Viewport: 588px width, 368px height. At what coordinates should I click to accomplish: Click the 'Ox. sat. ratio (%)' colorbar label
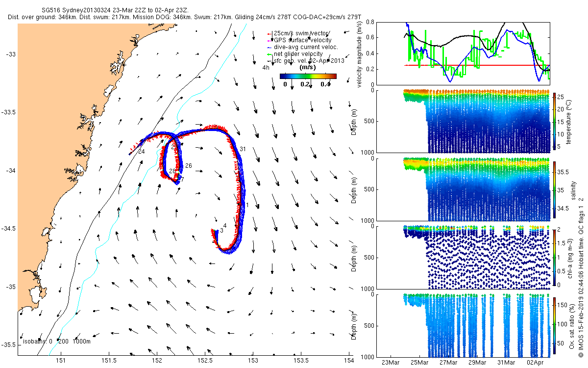pos(573,326)
